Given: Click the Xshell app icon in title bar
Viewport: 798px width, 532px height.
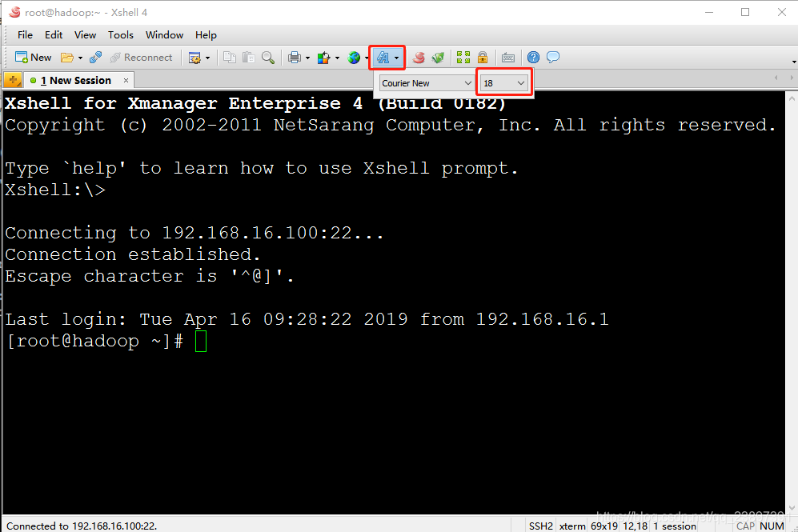Looking at the screenshot, I should 14,12.
